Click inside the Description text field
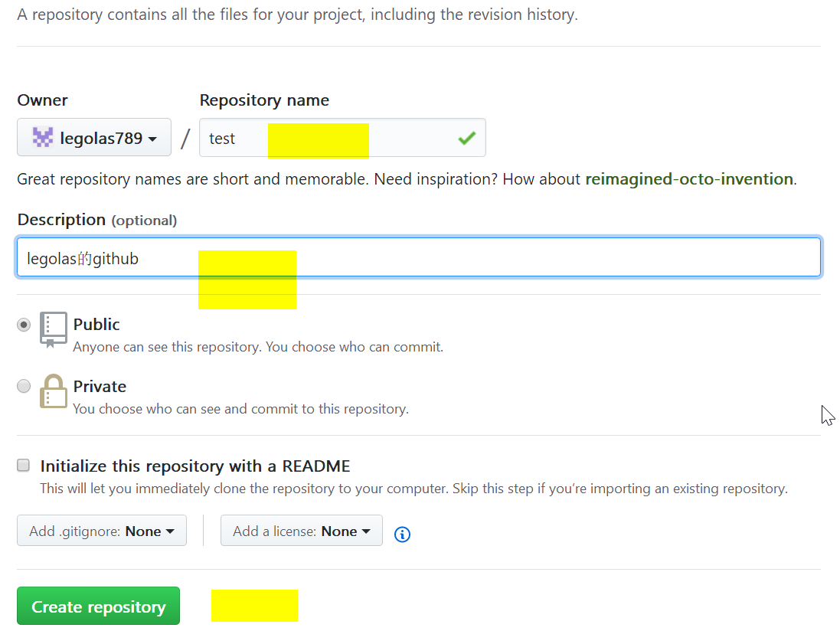 (x=419, y=257)
